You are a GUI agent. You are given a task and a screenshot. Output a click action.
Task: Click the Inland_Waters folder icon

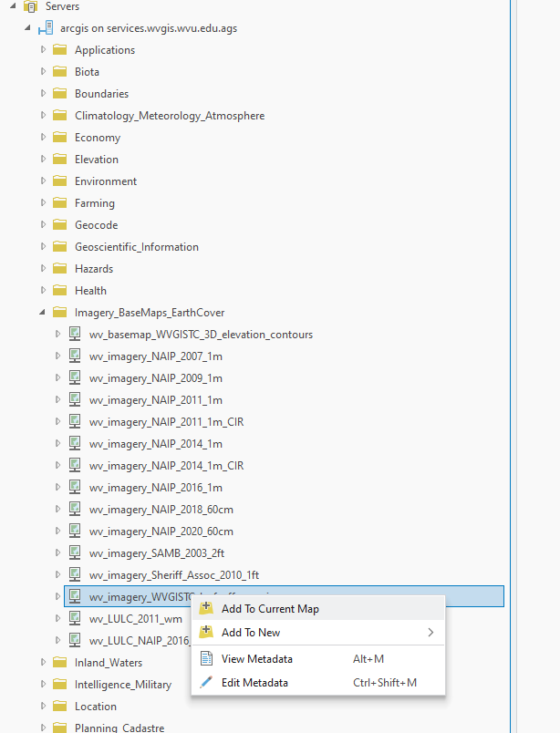[x=60, y=663]
